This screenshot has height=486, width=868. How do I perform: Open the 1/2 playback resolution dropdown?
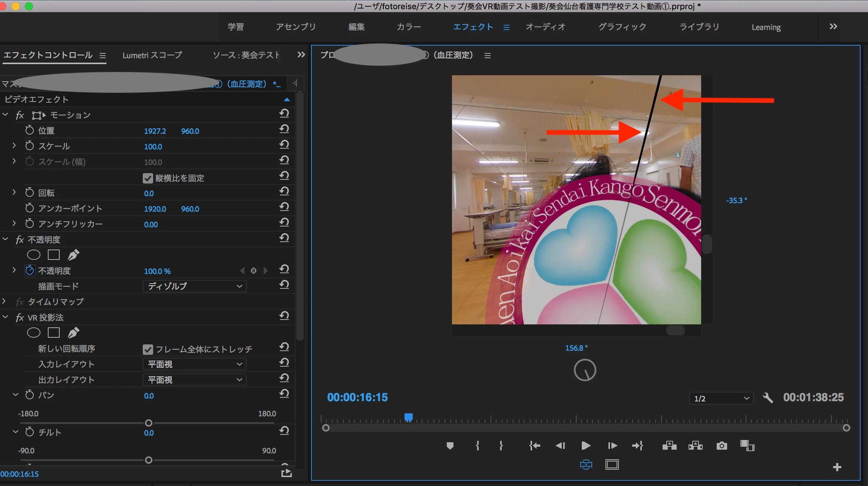tap(721, 399)
